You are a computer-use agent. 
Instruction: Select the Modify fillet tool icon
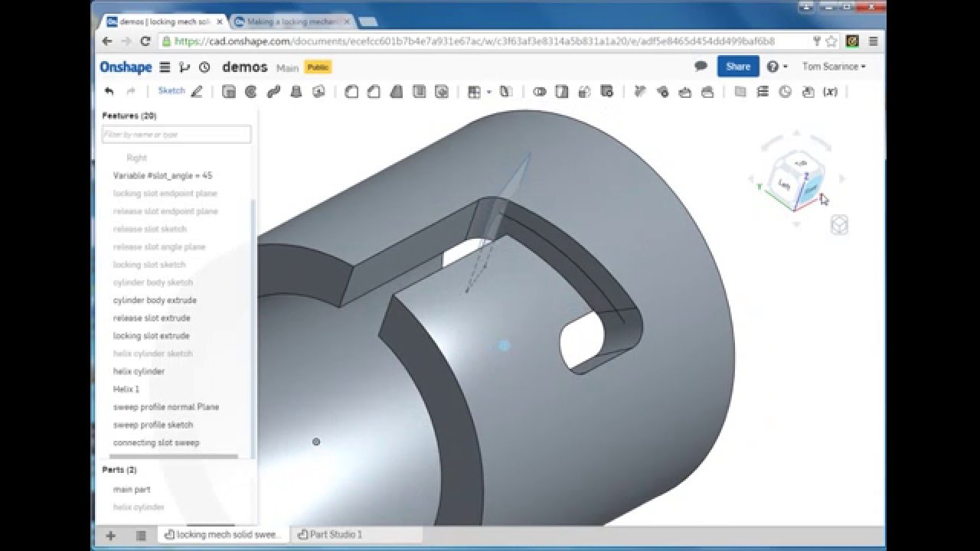tap(640, 92)
